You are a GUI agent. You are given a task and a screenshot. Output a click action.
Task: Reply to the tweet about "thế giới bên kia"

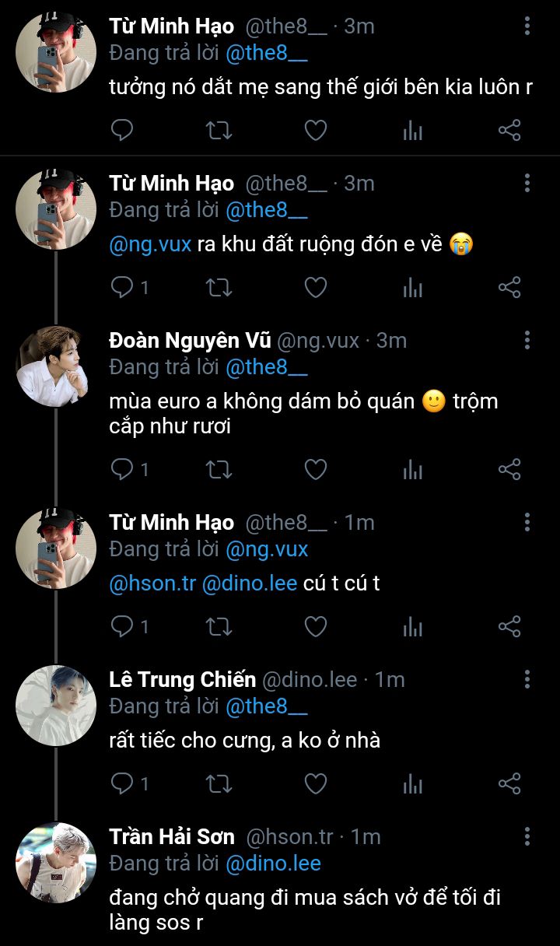pos(122,130)
